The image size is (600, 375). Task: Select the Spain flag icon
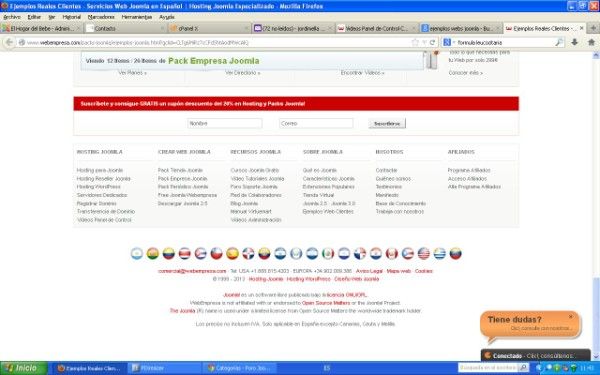[x=232, y=253]
